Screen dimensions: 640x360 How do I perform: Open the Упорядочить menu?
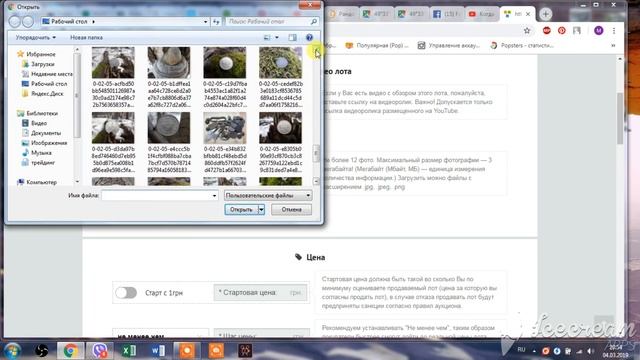pyautogui.click(x=36, y=38)
